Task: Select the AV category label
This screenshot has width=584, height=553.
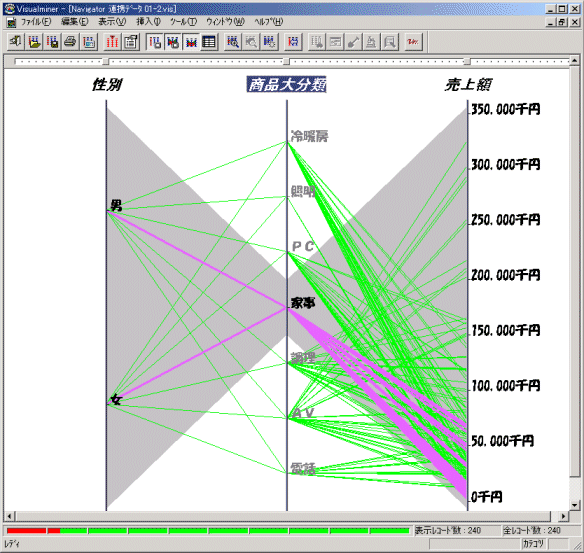Action: click(x=303, y=413)
